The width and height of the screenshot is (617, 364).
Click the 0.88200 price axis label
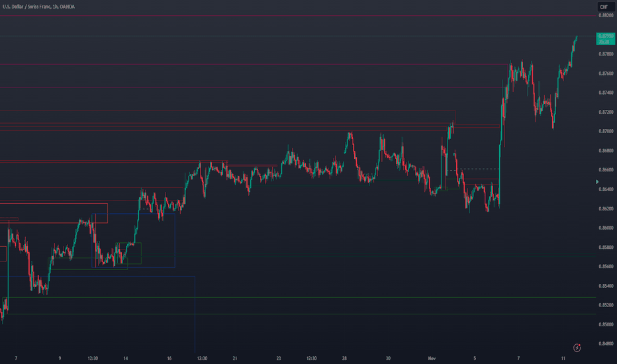point(606,16)
